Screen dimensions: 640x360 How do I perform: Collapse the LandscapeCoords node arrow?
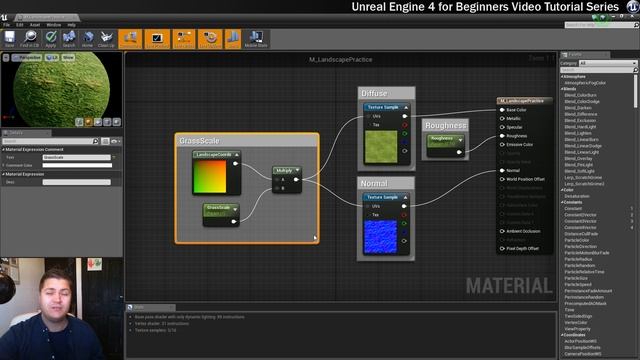pos(236,155)
